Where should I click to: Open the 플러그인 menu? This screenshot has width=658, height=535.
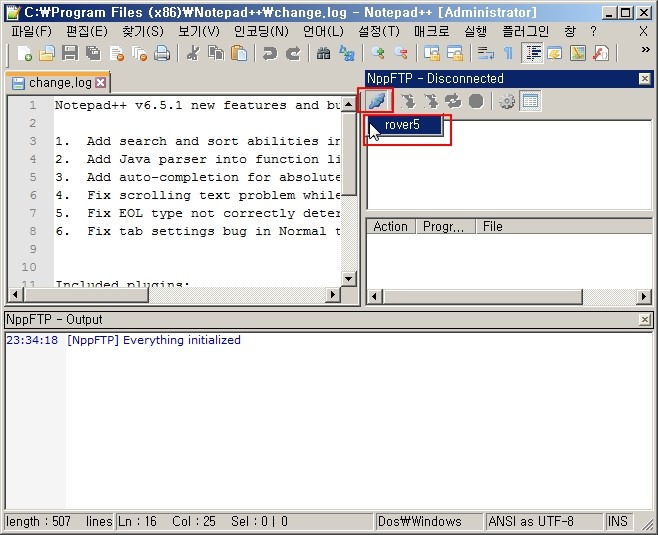click(525, 31)
